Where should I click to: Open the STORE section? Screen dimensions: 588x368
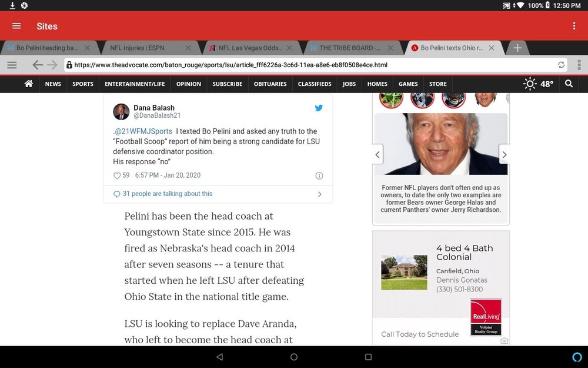(438, 84)
